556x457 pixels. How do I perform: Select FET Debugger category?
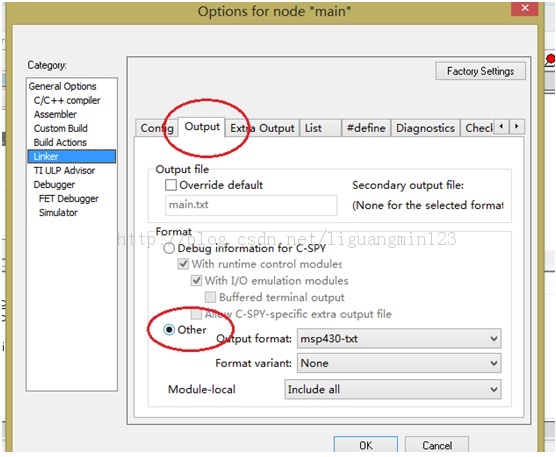coord(69,199)
